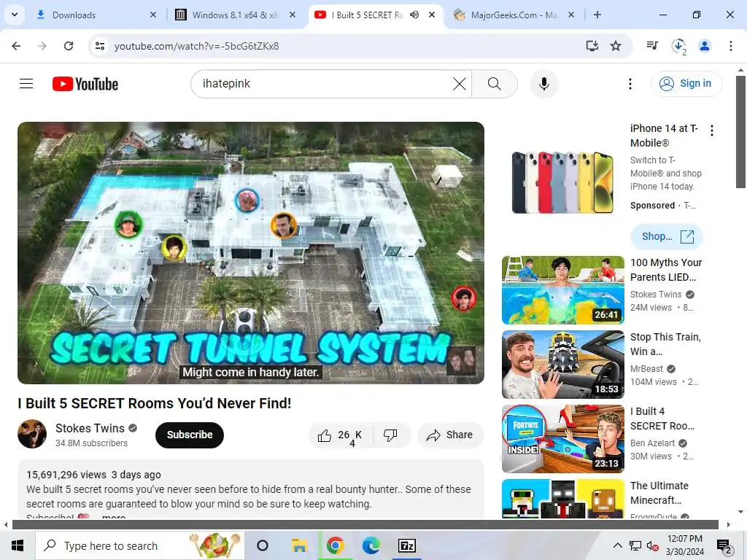Open YouTube hamburger guide menu

(x=26, y=84)
